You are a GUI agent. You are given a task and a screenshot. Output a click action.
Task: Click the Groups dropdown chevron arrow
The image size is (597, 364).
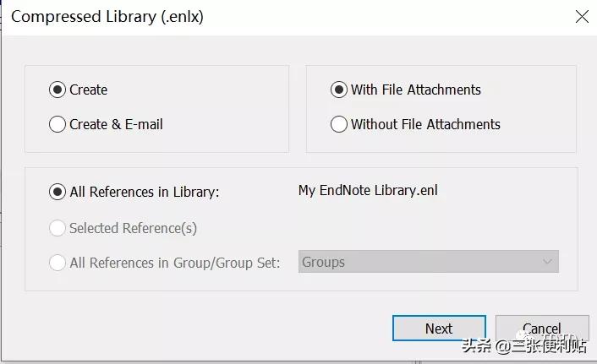pos(547,262)
